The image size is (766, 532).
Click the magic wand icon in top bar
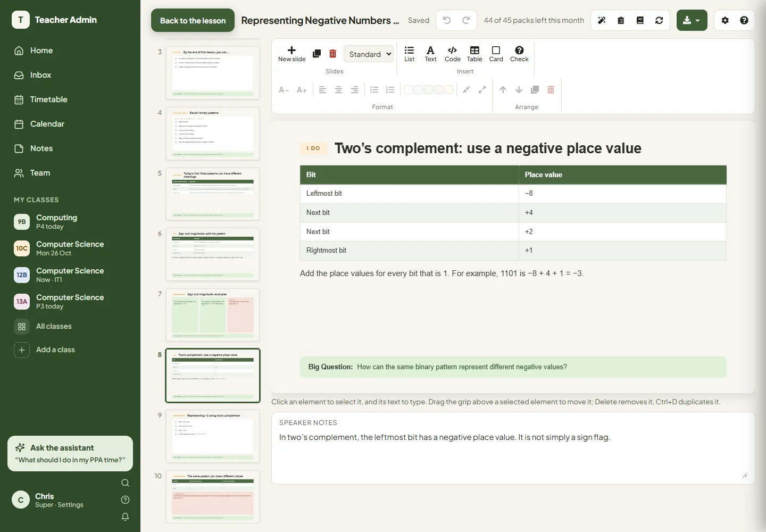click(602, 20)
